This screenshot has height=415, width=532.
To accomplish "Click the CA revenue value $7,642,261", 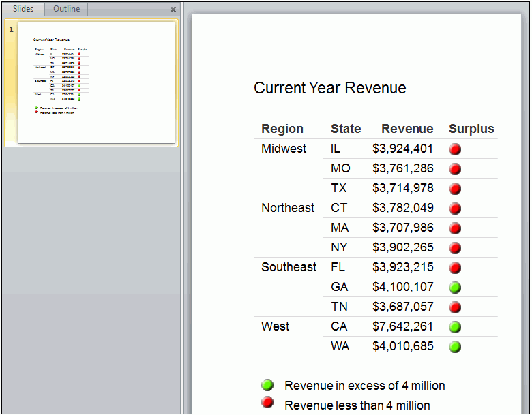I will tap(402, 326).
